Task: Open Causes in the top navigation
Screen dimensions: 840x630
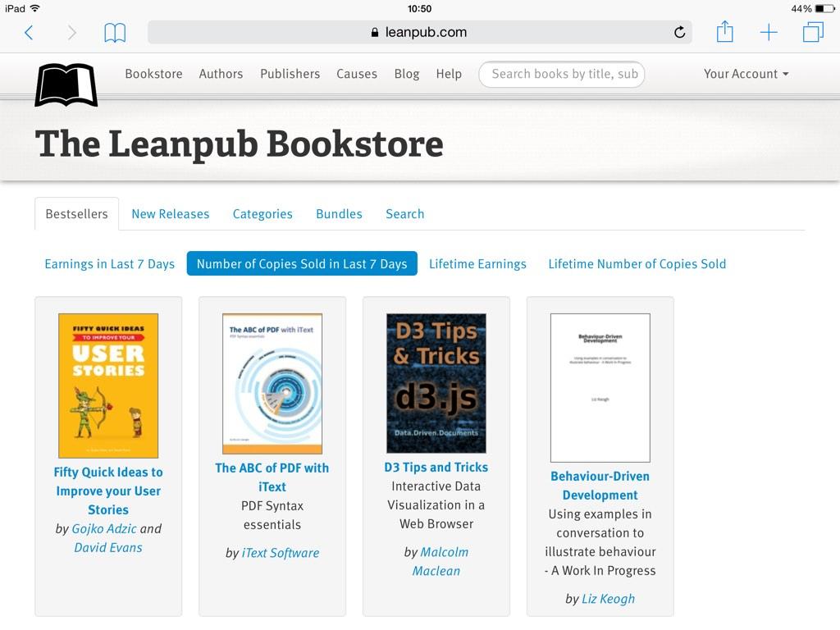Action: pyautogui.click(x=357, y=74)
